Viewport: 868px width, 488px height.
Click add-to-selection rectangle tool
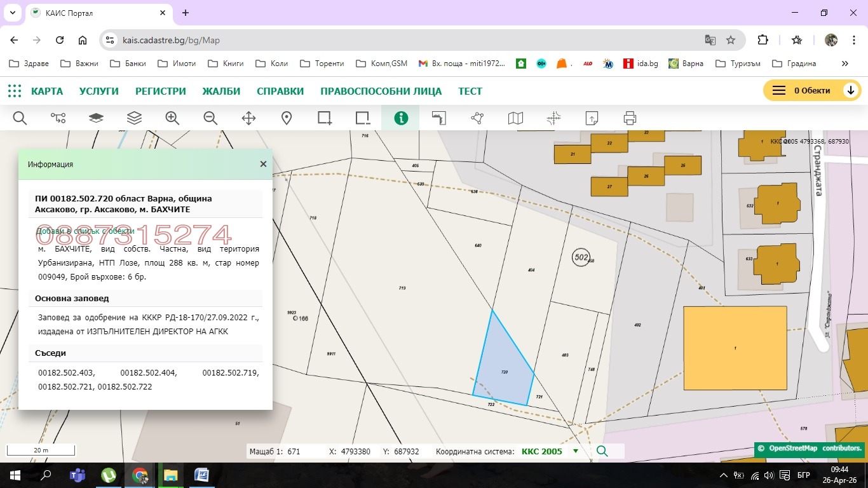[325, 118]
